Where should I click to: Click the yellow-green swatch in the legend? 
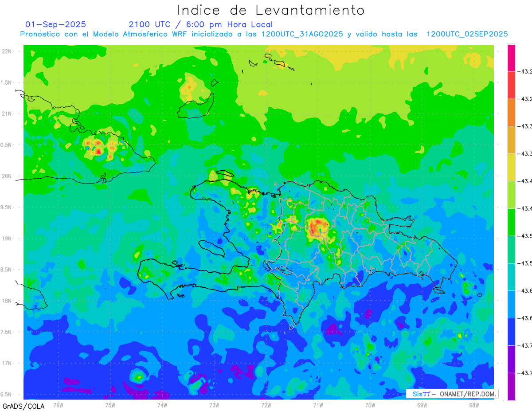[x=511, y=195]
